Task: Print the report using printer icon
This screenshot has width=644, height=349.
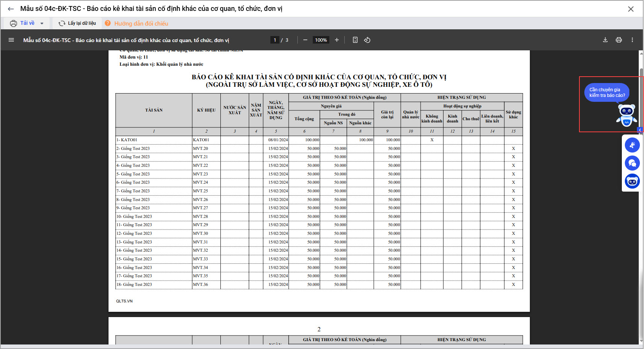Action: pyautogui.click(x=619, y=40)
